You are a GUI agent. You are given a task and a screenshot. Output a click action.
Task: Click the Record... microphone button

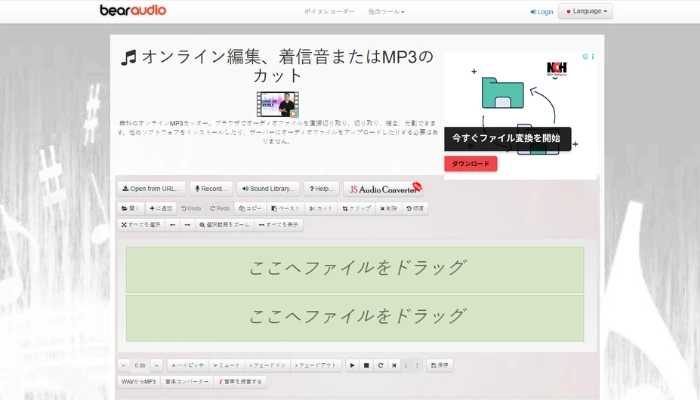pos(211,189)
